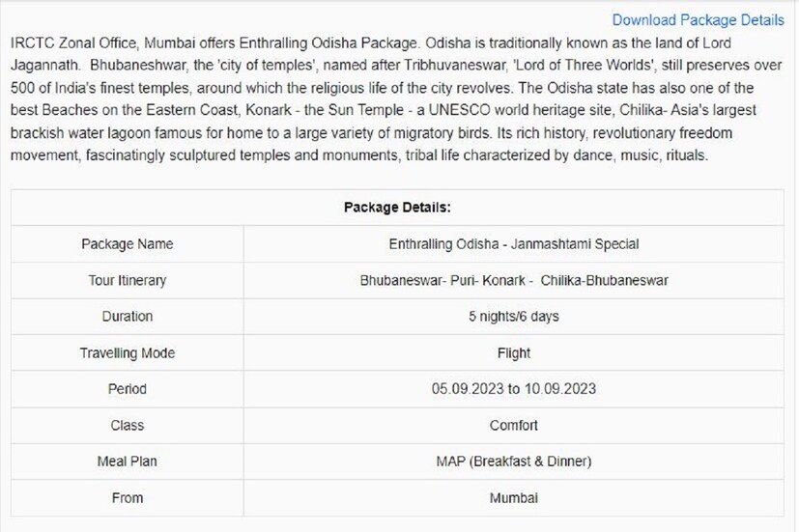Click the Comfort class value
This screenshot has width=799, height=532.
click(513, 425)
